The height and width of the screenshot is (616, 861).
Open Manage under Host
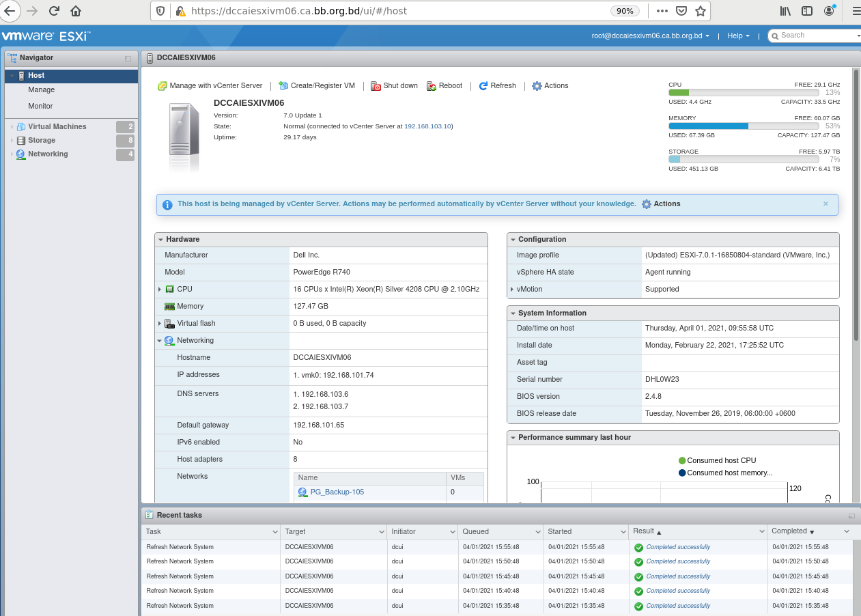tap(42, 90)
